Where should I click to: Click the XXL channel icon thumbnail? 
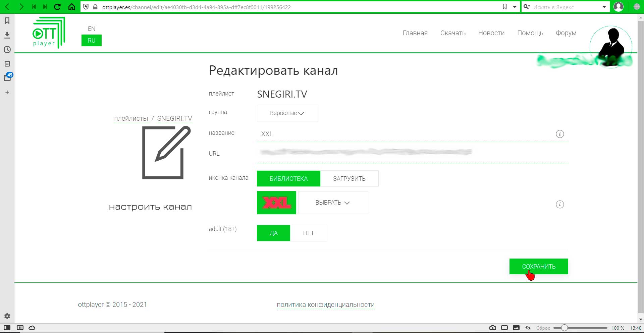tap(276, 203)
